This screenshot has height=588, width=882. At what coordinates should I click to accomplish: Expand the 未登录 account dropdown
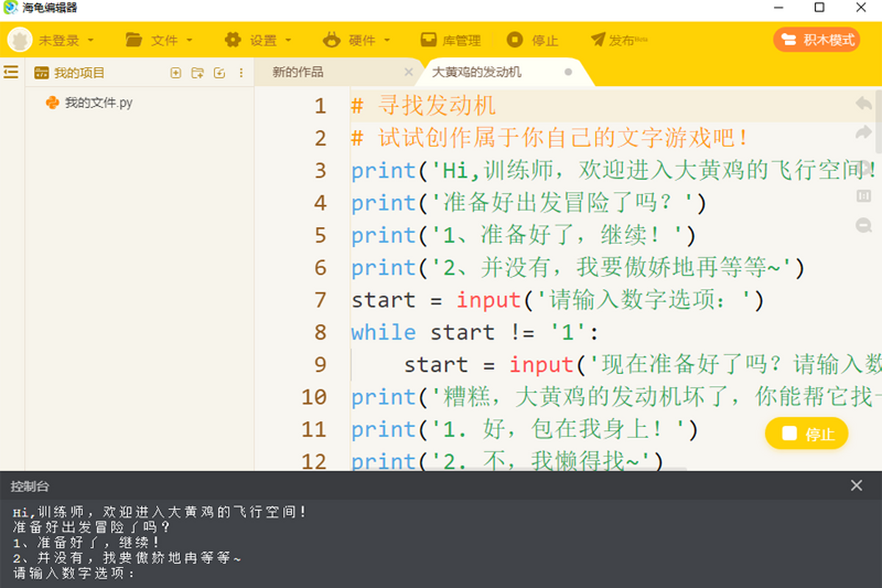66,40
